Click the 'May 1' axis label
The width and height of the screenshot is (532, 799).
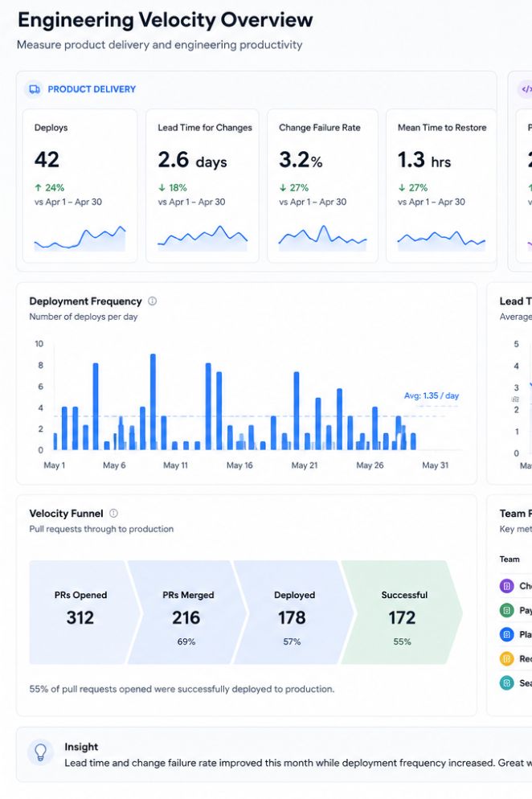click(55, 465)
